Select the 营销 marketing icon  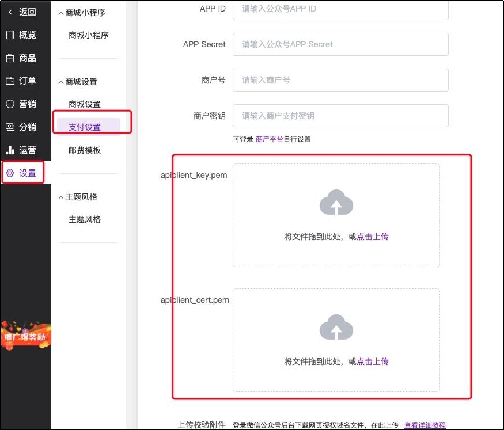point(23,104)
